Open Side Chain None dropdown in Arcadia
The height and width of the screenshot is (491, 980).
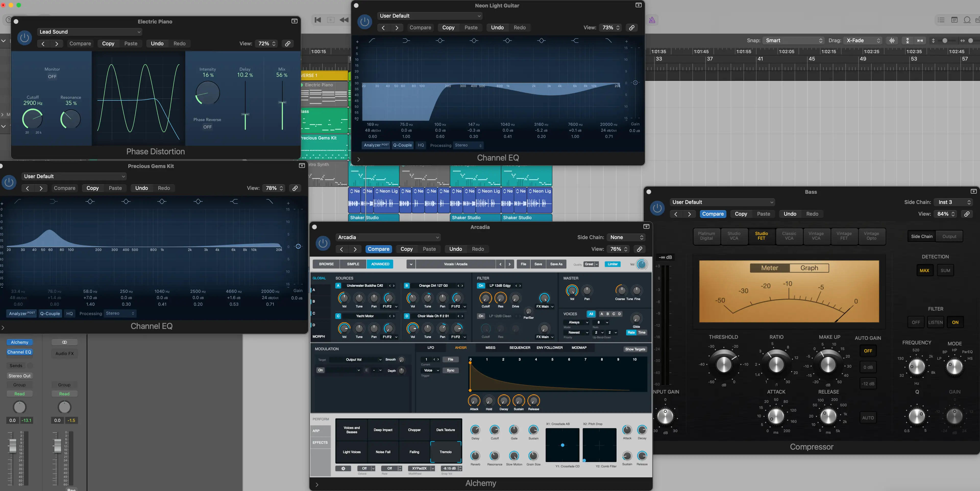click(x=626, y=237)
